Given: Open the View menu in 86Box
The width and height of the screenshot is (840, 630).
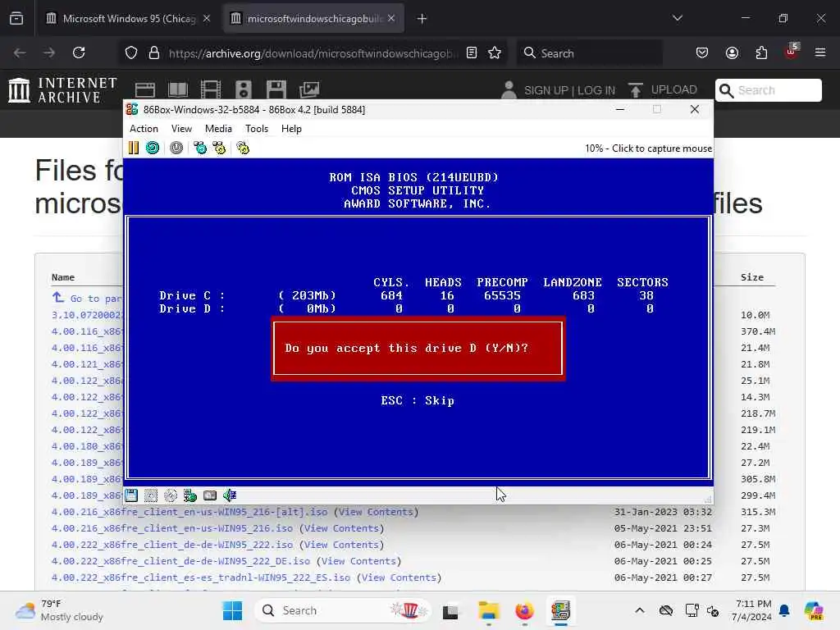Looking at the screenshot, I should tap(181, 129).
